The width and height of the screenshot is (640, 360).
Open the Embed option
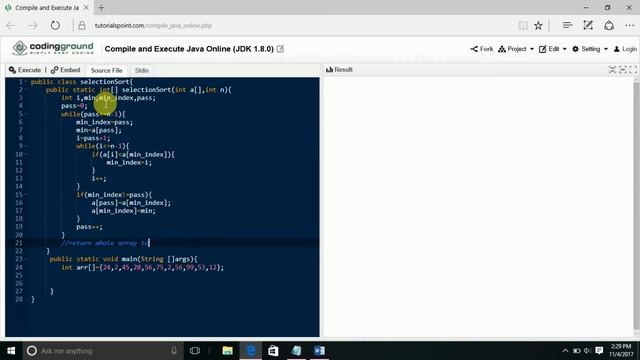click(x=65, y=70)
